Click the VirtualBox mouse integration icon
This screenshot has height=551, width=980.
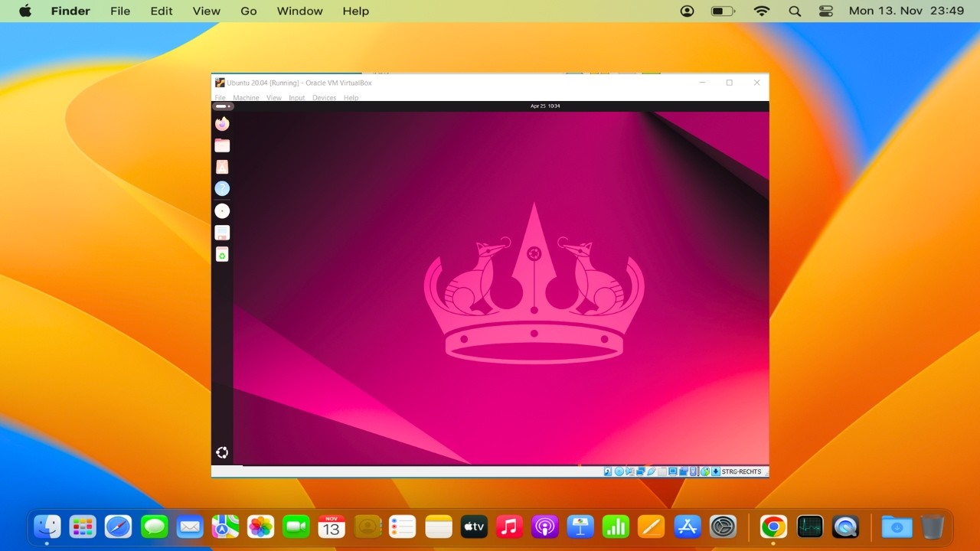point(705,471)
